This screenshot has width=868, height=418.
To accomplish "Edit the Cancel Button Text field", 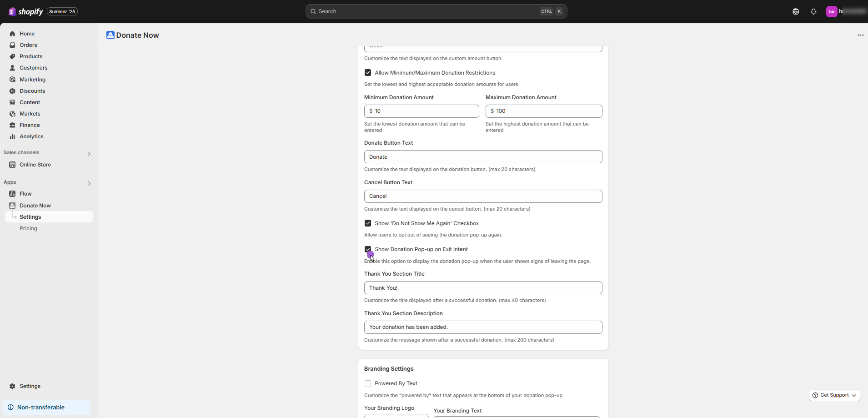I will click(x=483, y=196).
